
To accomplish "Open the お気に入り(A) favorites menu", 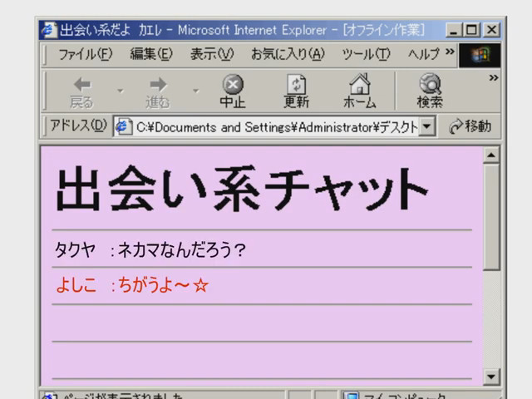I will pyautogui.click(x=288, y=54).
